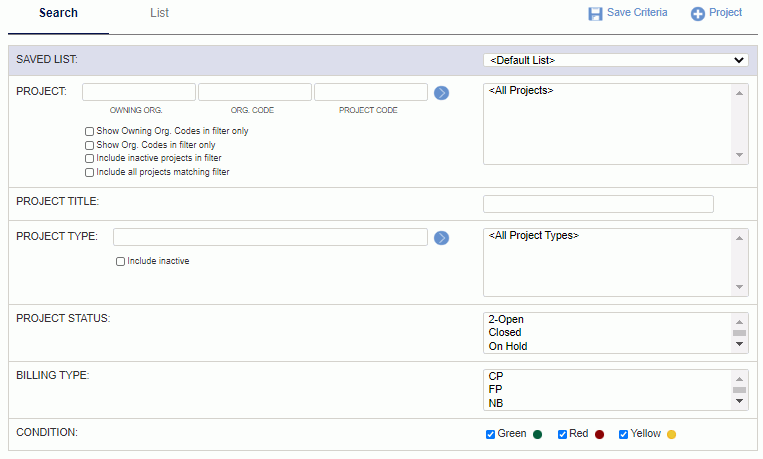Screen dimensions: 763x459
Task: Uncheck the Green condition checkbox
Action: click(490, 434)
